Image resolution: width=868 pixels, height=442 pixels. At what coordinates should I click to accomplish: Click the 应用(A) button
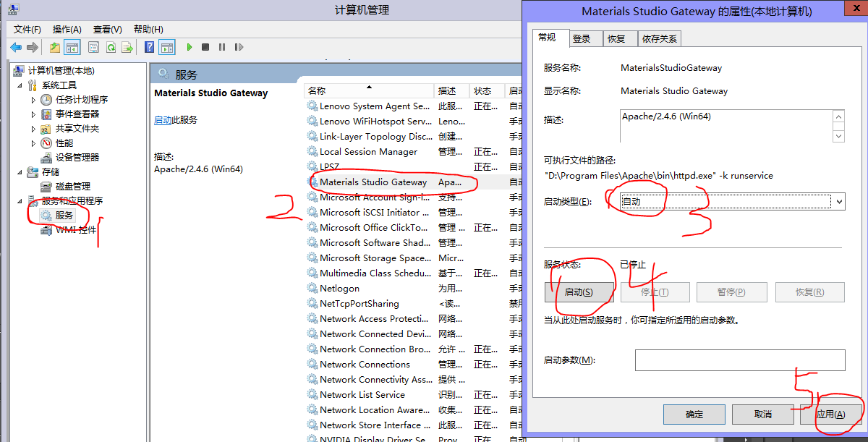coord(831,415)
